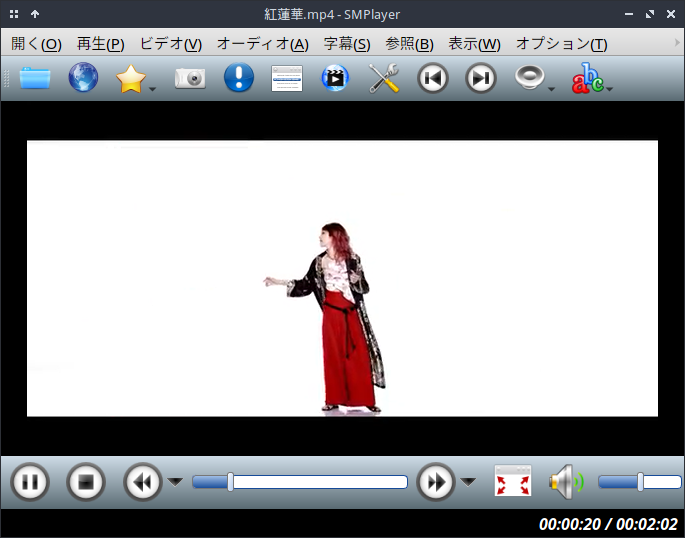Click the playback seek slider bar
Screen dimensions: 685x538
[300, 482]
